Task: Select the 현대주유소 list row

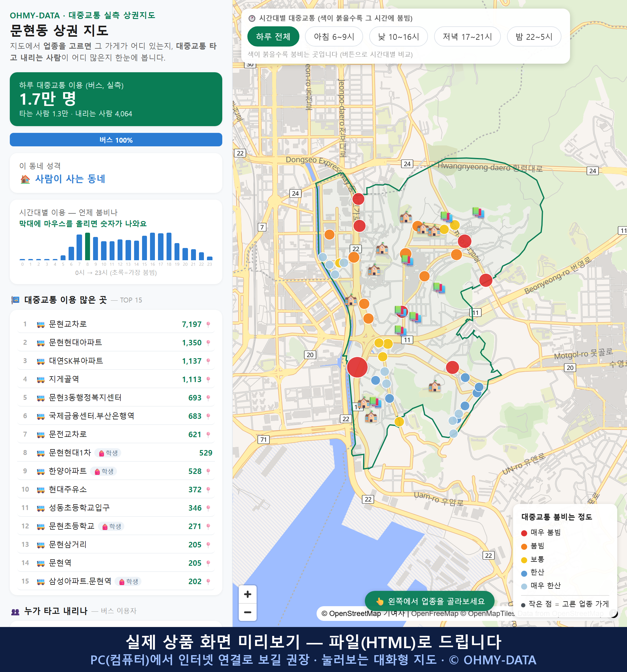Action: [x=116, y=490]
